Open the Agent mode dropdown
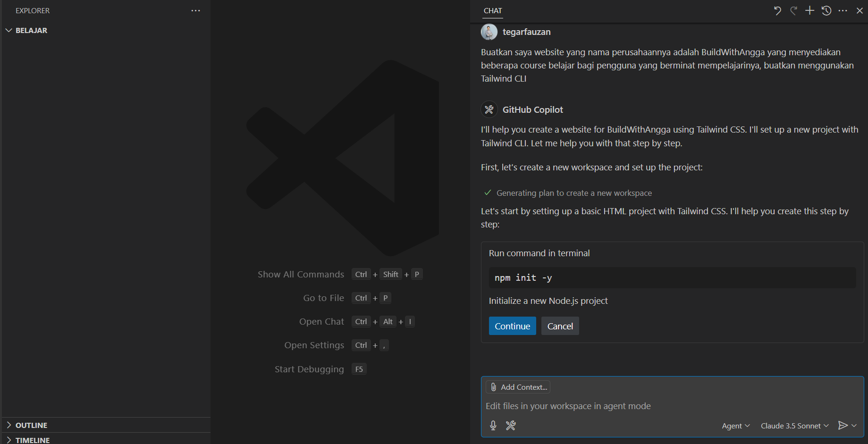Image resolution: width=868 pixels, height=444 pixels. pyautogui.click(x=736, y=426)
